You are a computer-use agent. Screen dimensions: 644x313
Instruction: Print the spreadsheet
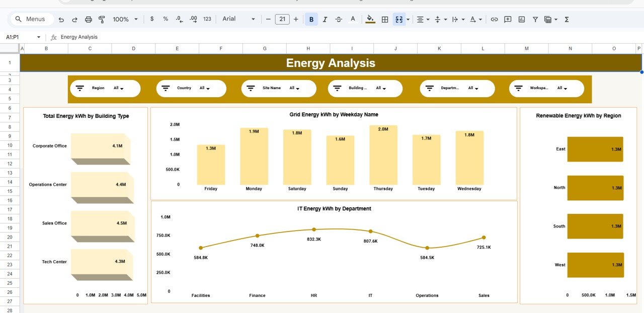(88, 19)
